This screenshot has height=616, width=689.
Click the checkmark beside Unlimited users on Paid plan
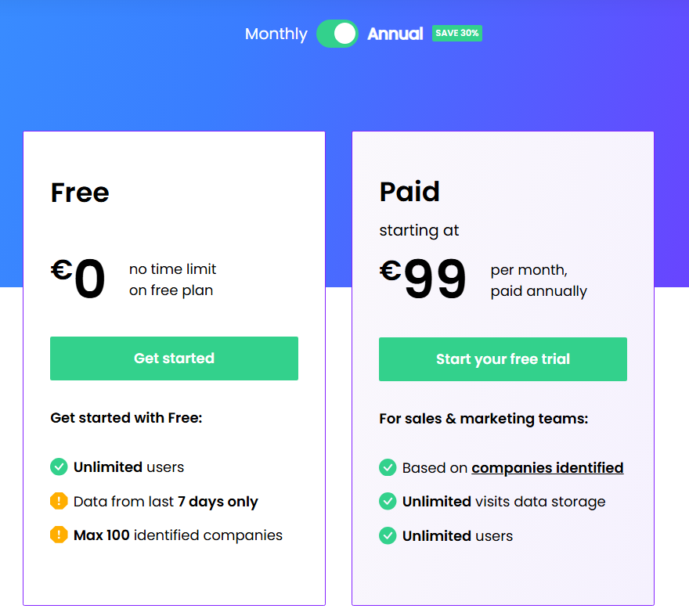coord(388,535)
